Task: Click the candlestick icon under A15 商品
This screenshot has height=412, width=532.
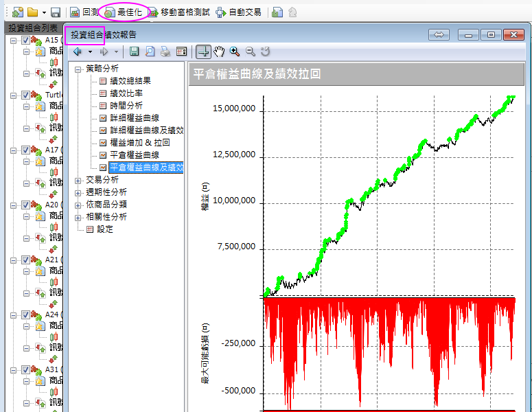Action: pos(54,62)
